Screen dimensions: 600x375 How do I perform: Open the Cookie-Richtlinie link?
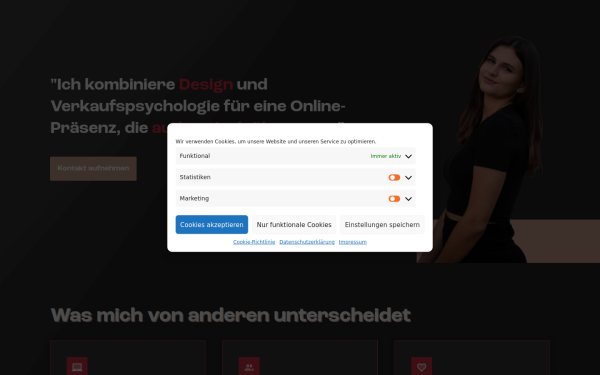(254, 242)
